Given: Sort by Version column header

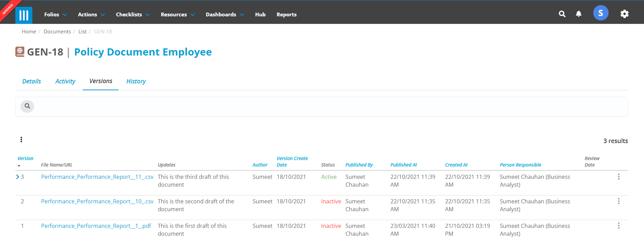Looking at the screenshot, I should (x=25, y=158).
